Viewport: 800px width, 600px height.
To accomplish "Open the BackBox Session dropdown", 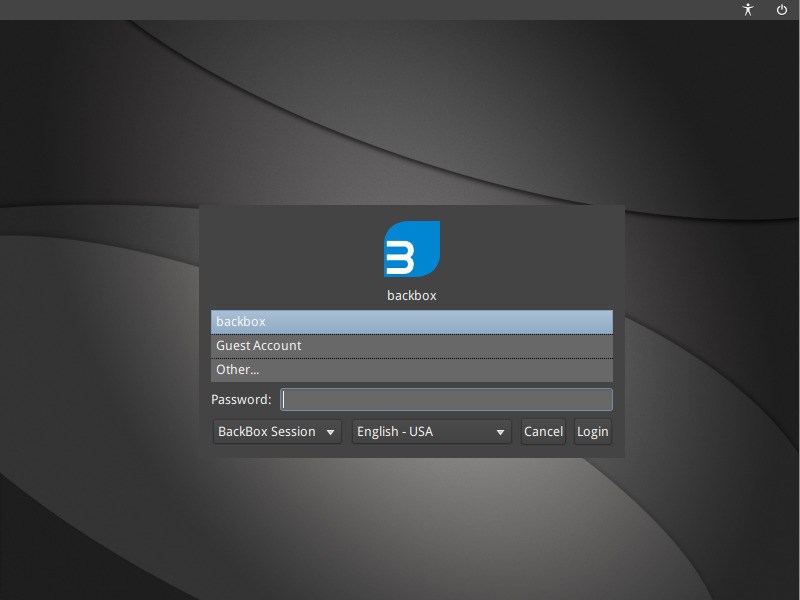I will 277,432.
